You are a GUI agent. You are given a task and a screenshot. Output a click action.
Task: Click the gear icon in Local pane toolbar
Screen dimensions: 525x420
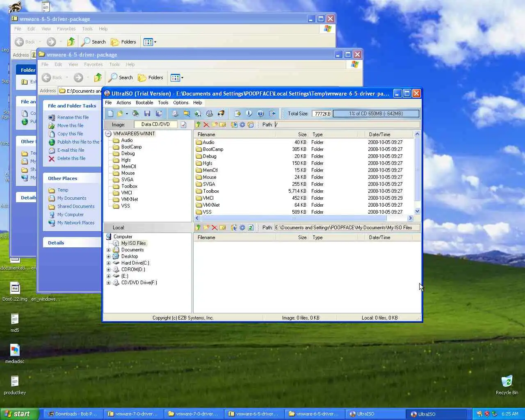point(242,227)
